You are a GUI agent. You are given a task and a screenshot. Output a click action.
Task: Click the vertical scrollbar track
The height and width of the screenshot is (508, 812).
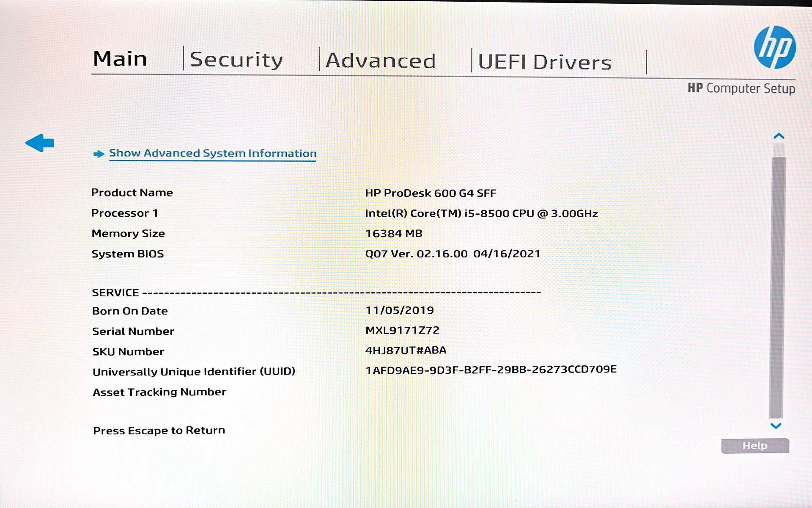[777, 282]
